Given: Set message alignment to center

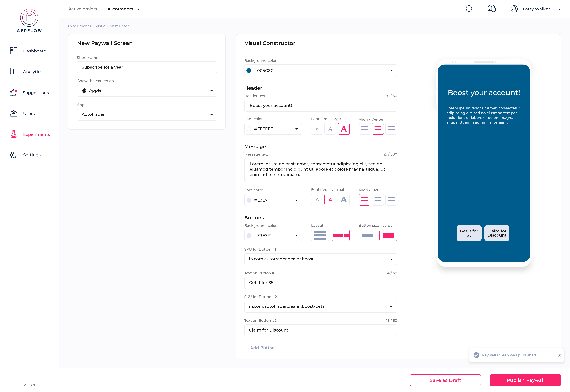Looking at the screenshot, I should (378, 200).
